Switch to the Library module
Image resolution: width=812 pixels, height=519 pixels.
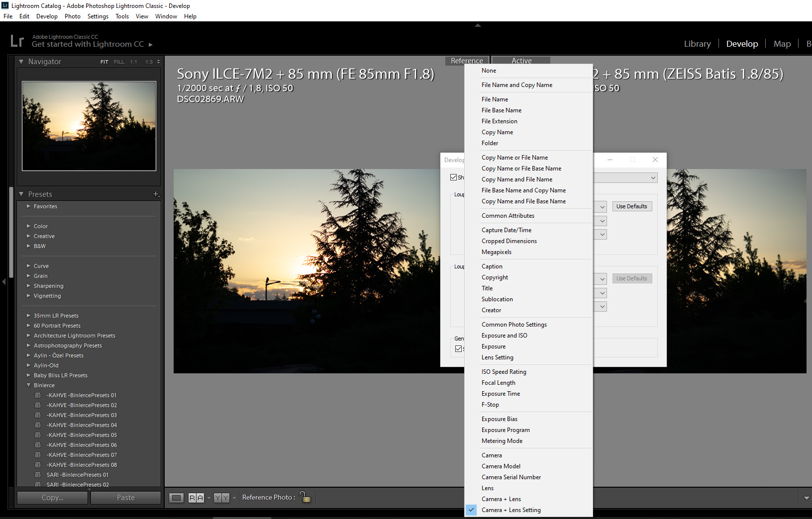(x=697, y=44)
